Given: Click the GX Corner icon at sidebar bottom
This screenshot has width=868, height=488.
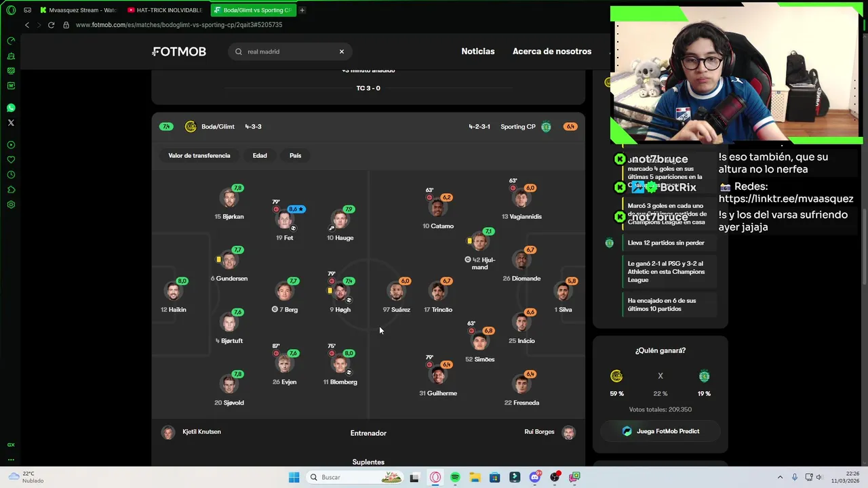Looking at the screenshot, I should (11, 445).
